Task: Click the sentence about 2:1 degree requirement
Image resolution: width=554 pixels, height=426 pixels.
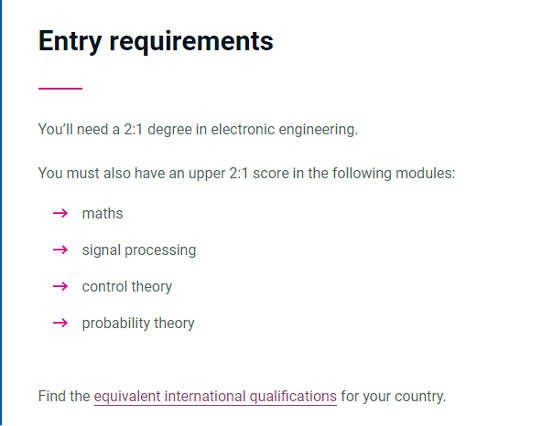Action: [x=198, y=130]
